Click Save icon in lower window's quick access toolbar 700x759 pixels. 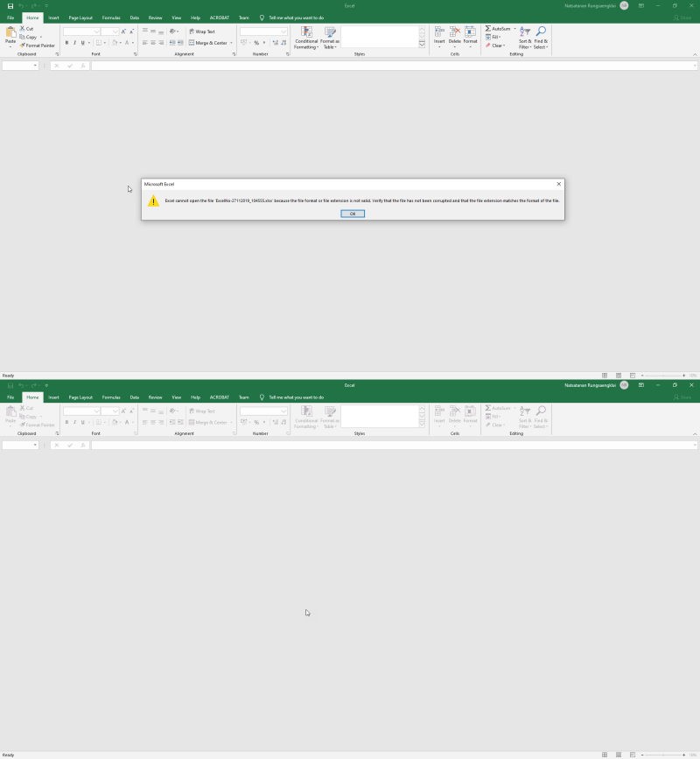[x=10, y=385]
